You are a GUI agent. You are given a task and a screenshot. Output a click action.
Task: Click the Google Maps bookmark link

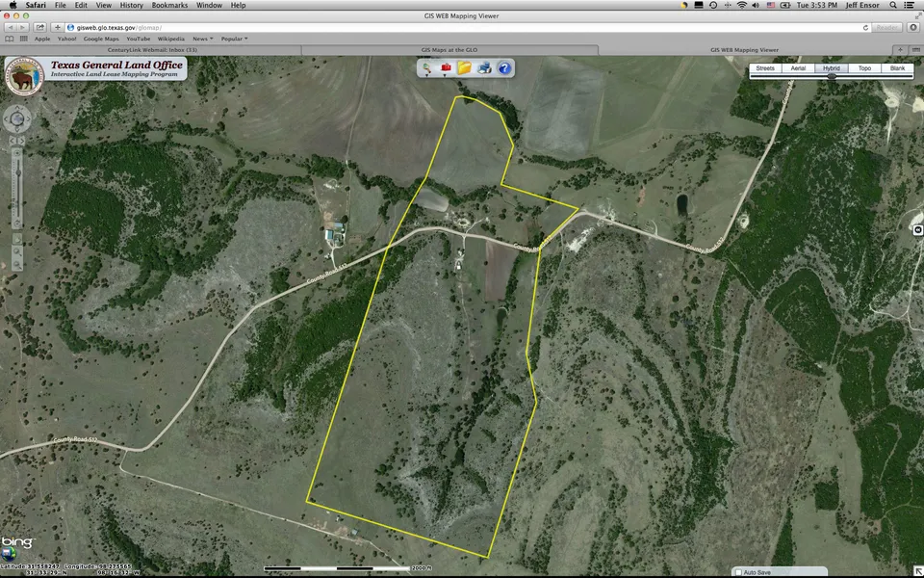point(100,39)
